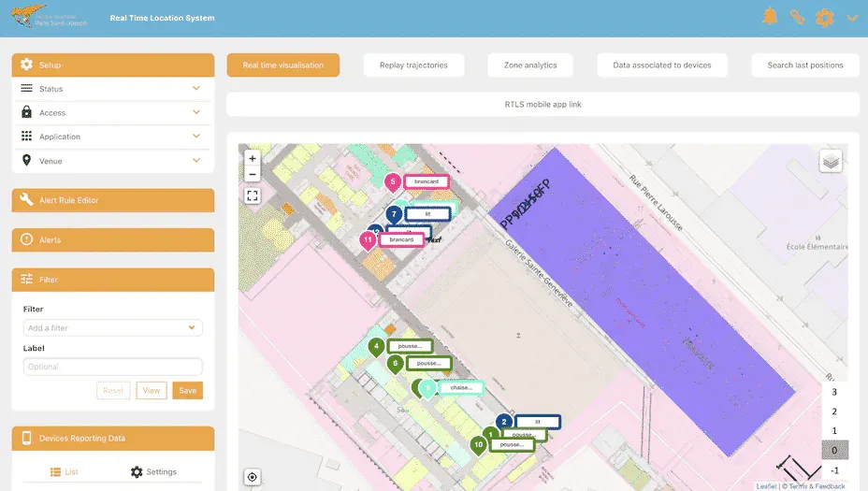868x491 pixels.
Task: Click the Status list icon
Action: click(x=26, y=89)
